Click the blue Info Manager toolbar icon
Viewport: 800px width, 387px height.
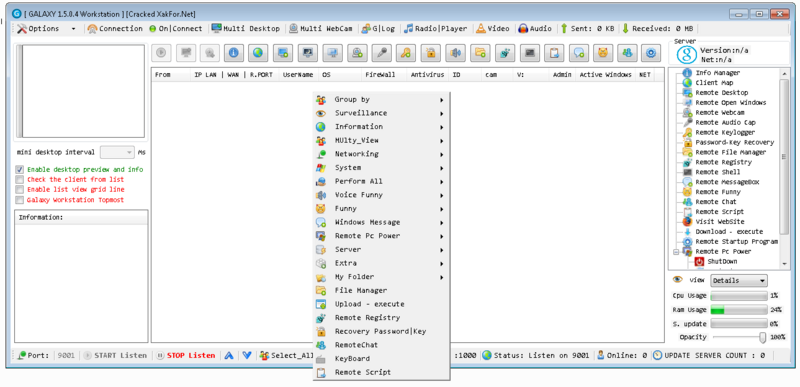(x=234, y=52)
